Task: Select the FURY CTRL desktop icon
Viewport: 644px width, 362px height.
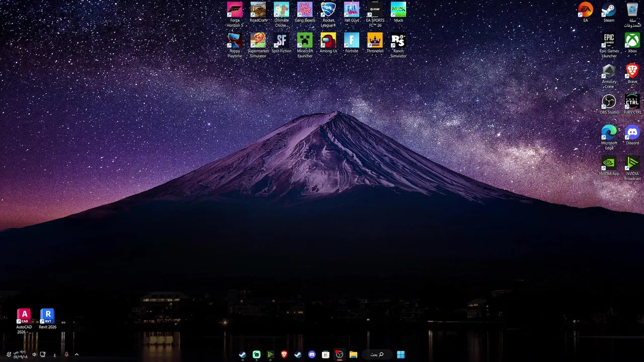Action: click(x=632, y=105)
